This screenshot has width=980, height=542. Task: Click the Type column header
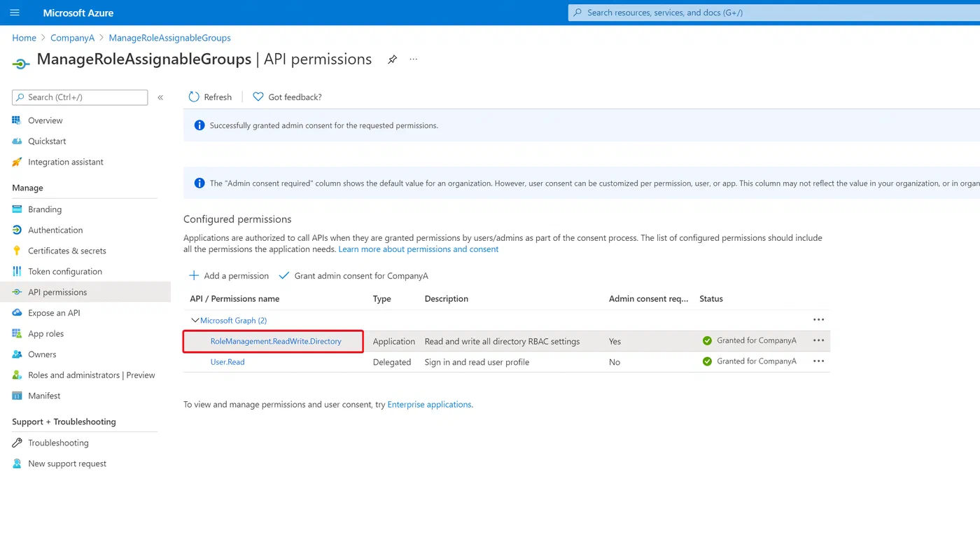(382, 299)
